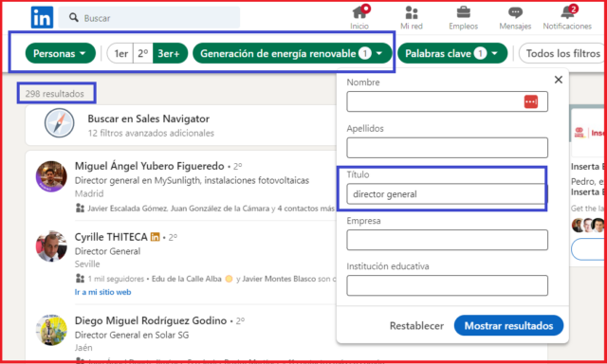The width and height of the screenshot is (607, 364).
Task: Open Empleos briefcase icon
Action: (464, 12)
